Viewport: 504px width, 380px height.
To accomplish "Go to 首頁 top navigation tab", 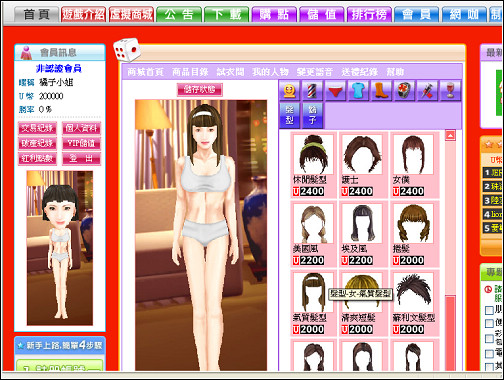I will pyautogui.click(x=37, y=15).
